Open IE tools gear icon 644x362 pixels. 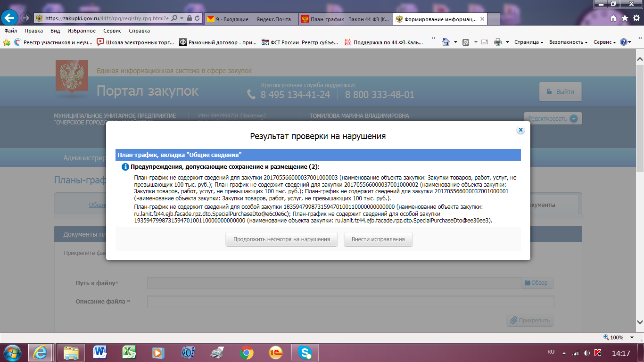(x=636, y=18)
